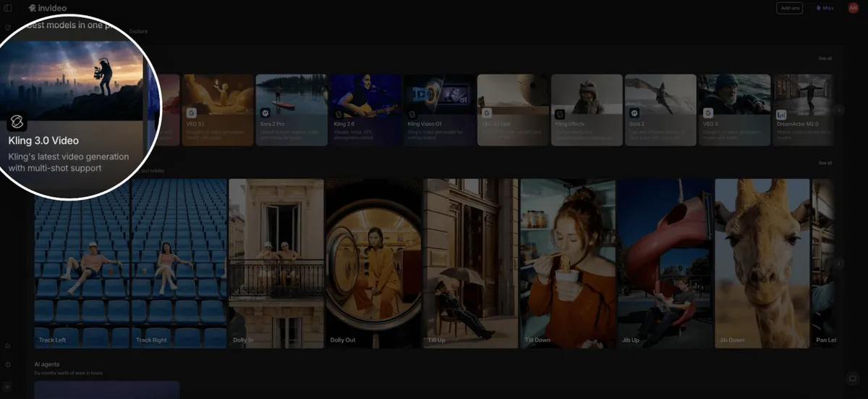Image resolution: width=868 pixels, height=399 pixels.
Task: Open the card under the AI agents heading
Action: (107, 390)
